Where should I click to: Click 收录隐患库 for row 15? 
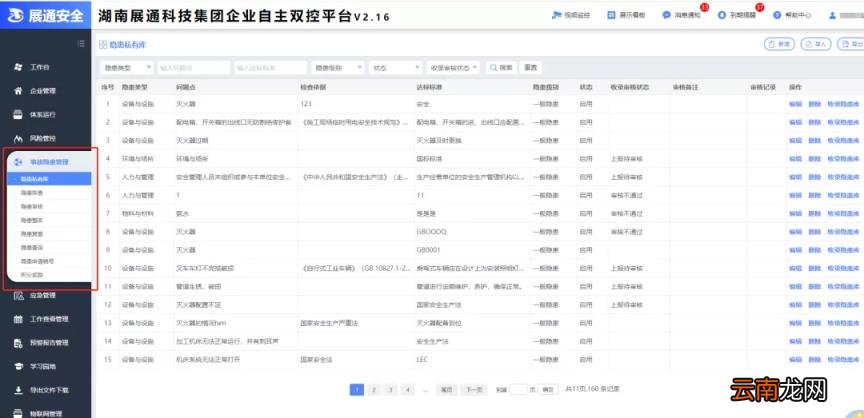[843, 360]
